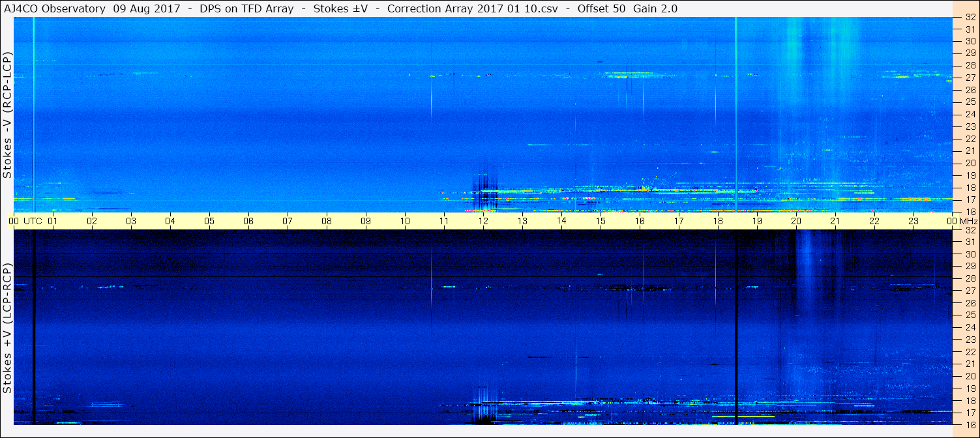Select the 17 hour marker on time axis

(679, 221)
